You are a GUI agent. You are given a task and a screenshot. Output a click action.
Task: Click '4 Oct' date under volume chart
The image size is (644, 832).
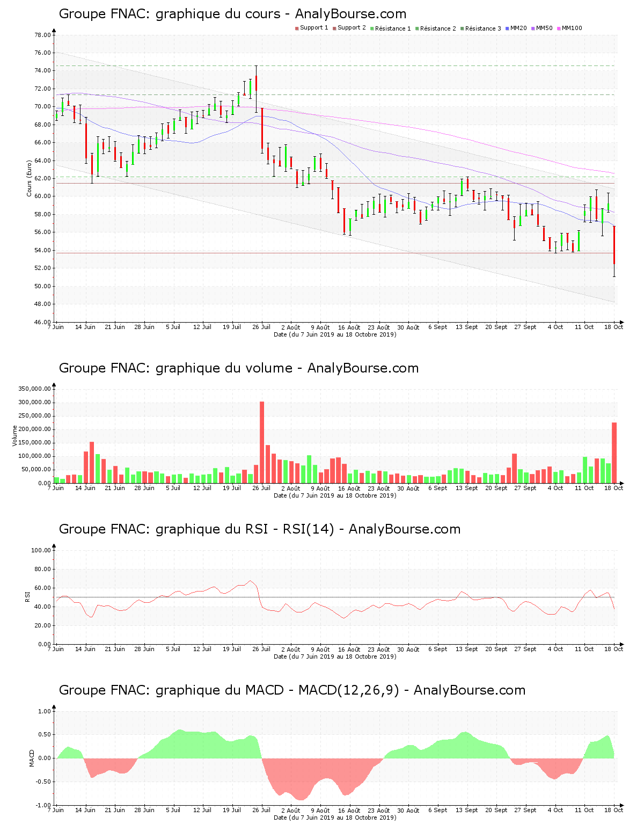point(555,488)
